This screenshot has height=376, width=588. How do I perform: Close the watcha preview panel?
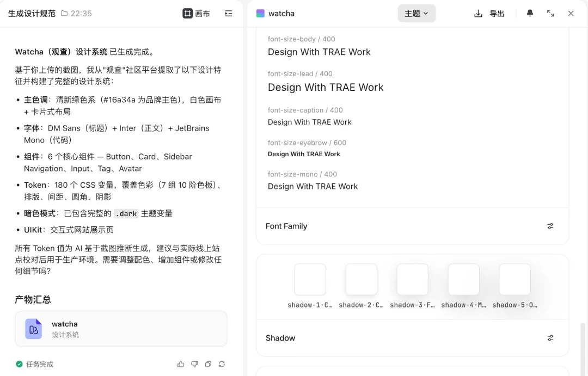coord(571,14)
